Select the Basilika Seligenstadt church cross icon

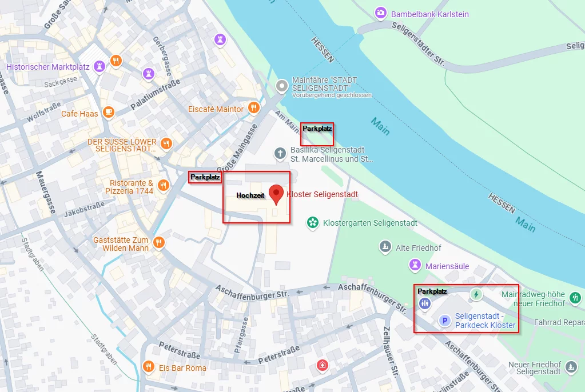(280, 153)
